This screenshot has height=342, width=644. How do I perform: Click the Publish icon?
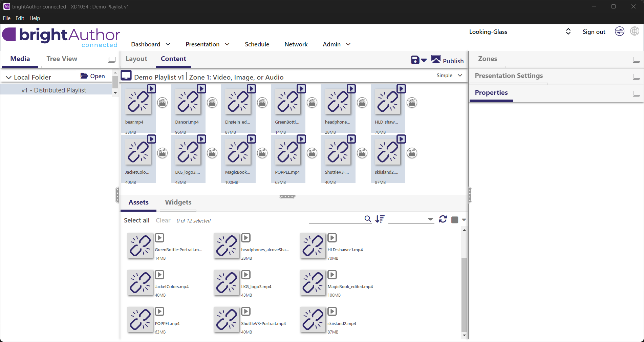click(x=436, y=60)
